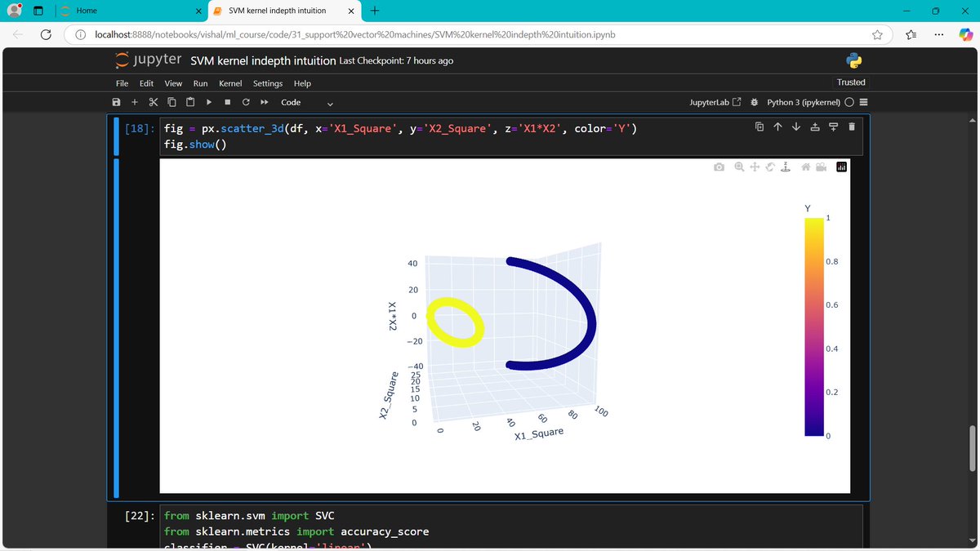
Task: Click the Jupyter logo
Action: click(149, 60)
